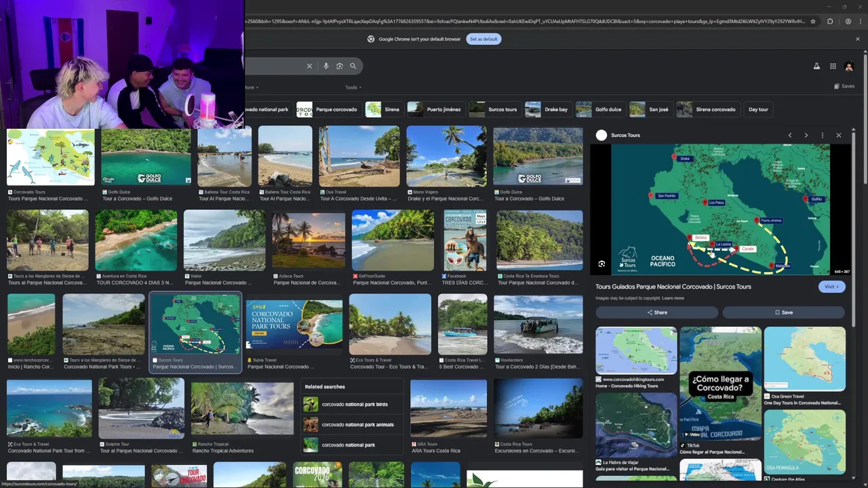The width and height of the screenshot is (868, 488).
Task: Search inside image with Lens icon on preview
Action: (601, 264)
